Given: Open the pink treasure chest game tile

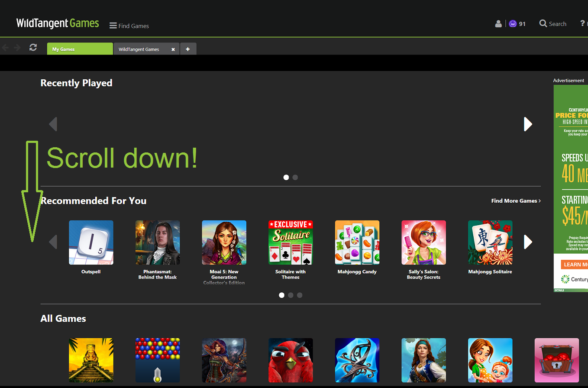Looking at the screenshot, I should (x=557, y=360).
